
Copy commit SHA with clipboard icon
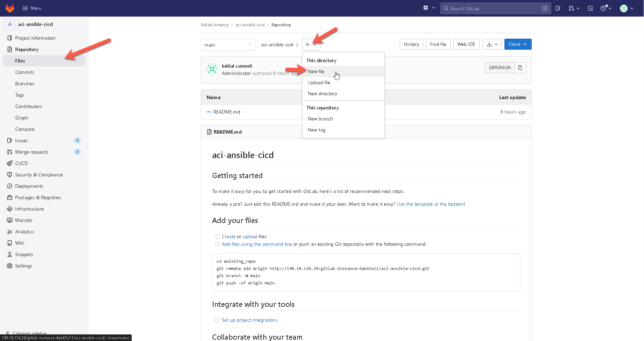(x=520, y=68)
